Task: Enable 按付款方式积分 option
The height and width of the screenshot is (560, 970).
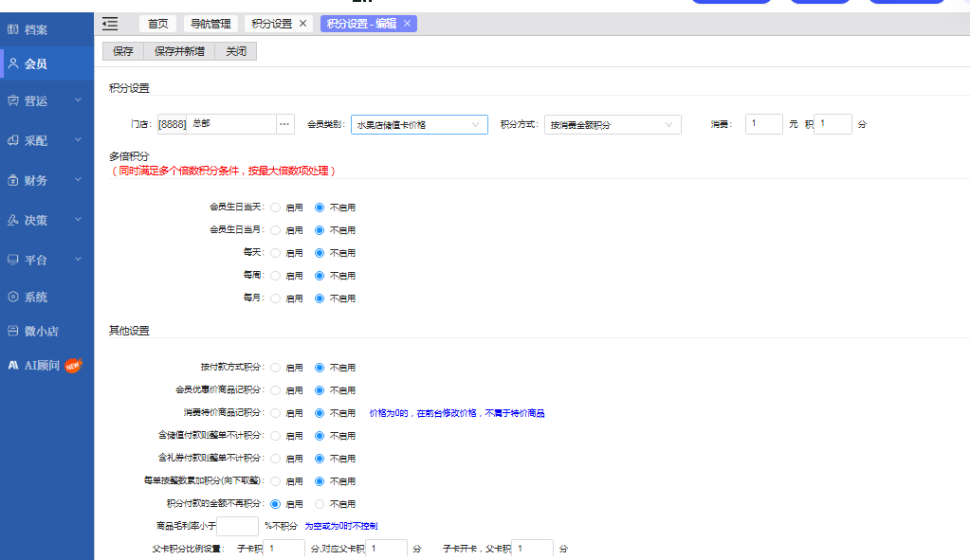Action: [x=275, y=368]
